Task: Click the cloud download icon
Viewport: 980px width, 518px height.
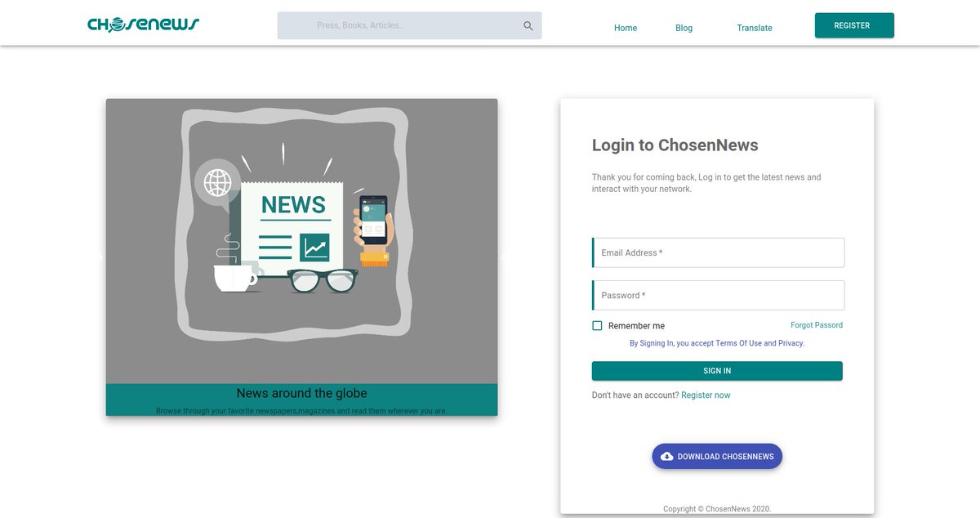Action: pyautogui.click(x=667, y=457)
